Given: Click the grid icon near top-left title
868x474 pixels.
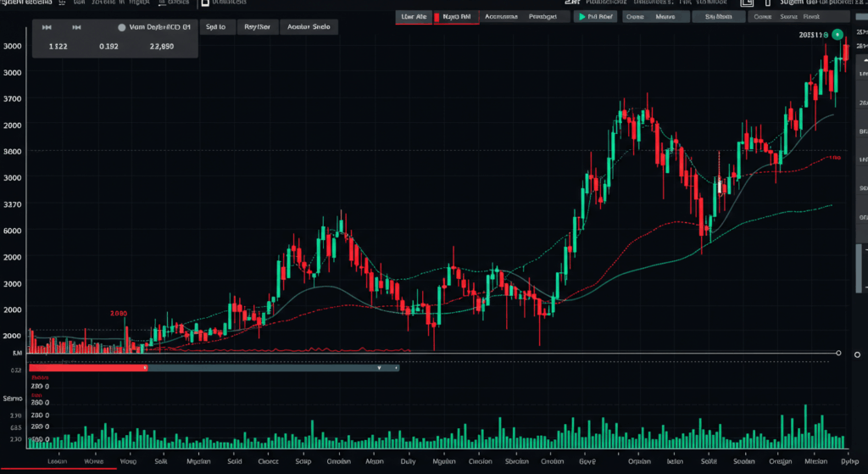Looking at the screenshot, I should click(x=62, y=3).
